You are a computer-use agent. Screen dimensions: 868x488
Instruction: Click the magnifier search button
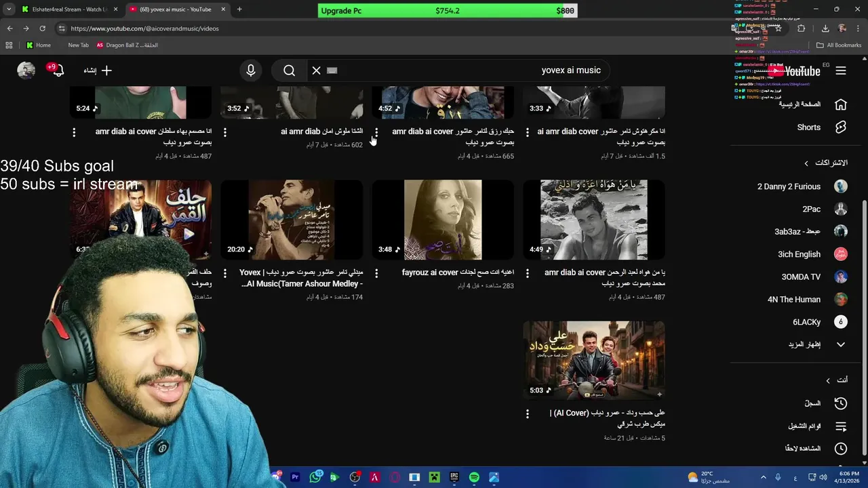coord(290,70)
